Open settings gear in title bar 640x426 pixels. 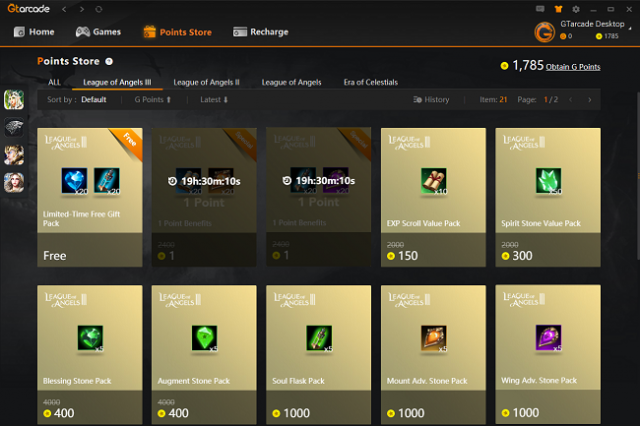click(576, 9)
